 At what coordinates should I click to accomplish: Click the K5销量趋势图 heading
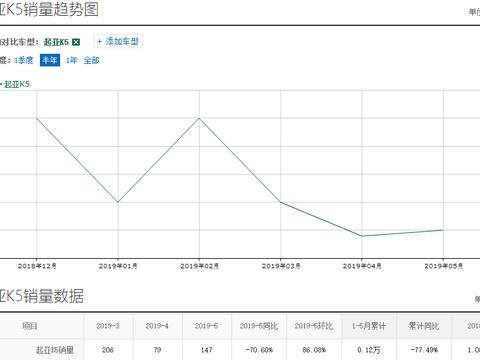pyautogui.click(x=49, y=9)
